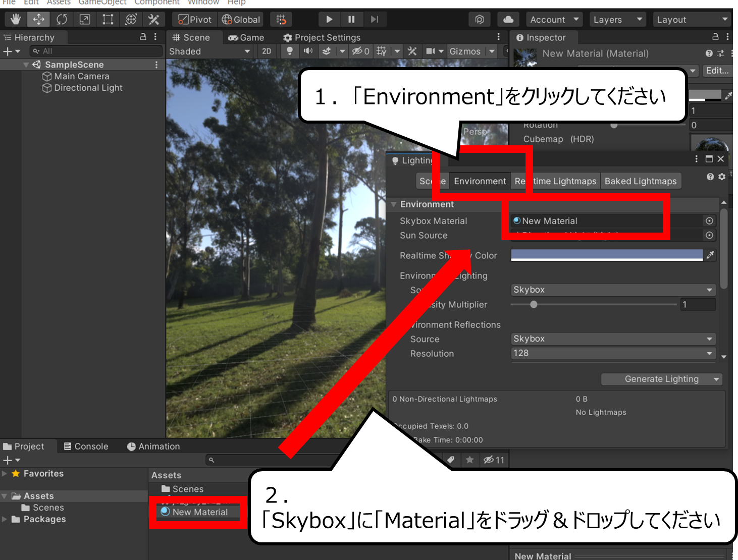Image resolution: width=738 pixels, height=560 pixels.
Task: Toggle scene lighting
Action: coord(290,51)
